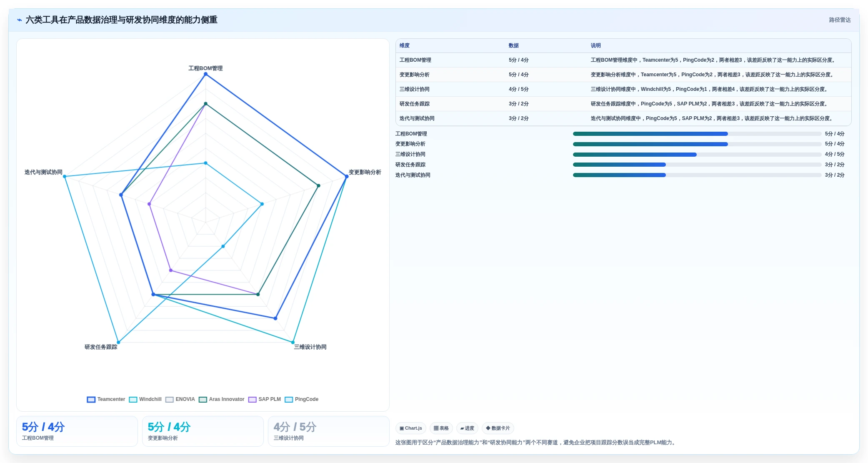Viewport: 868px width, 463px height.
Task: Toggle Teamcenter legend color box
Action: click(x=91, y=399)
